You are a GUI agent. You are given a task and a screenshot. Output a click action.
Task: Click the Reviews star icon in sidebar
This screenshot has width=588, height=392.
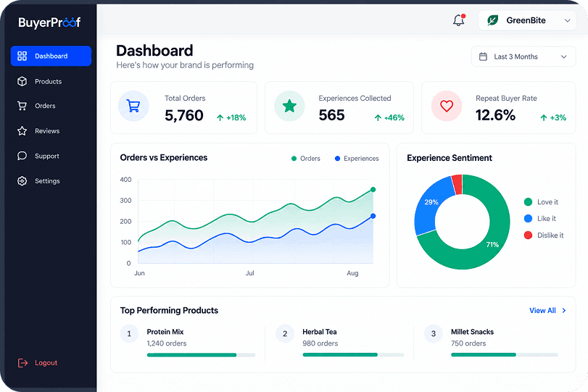pyautogui.click(x=22, y=131)
